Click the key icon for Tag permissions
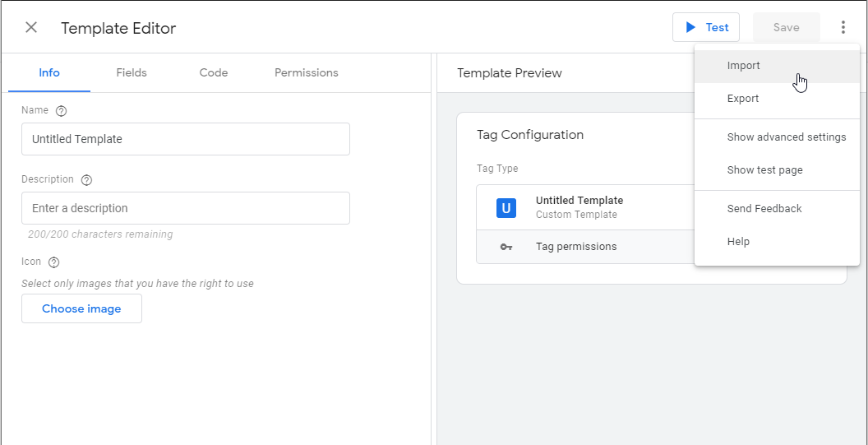This screenshot has height=445, width=868. click(506, 247)
